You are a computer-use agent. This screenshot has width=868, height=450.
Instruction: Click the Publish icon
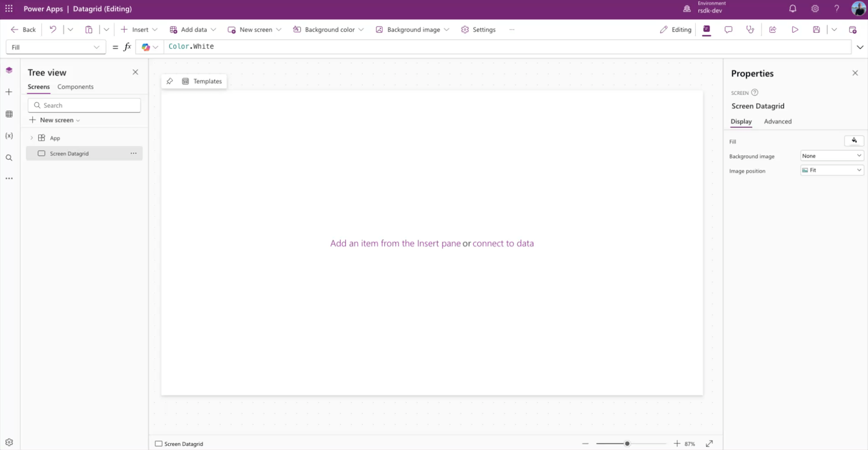852,30
